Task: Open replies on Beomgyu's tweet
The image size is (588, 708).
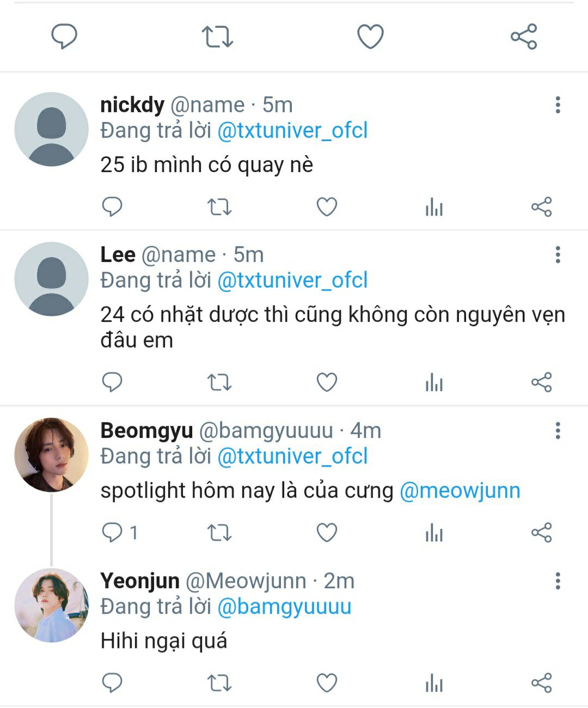Action: pos(113,533)
